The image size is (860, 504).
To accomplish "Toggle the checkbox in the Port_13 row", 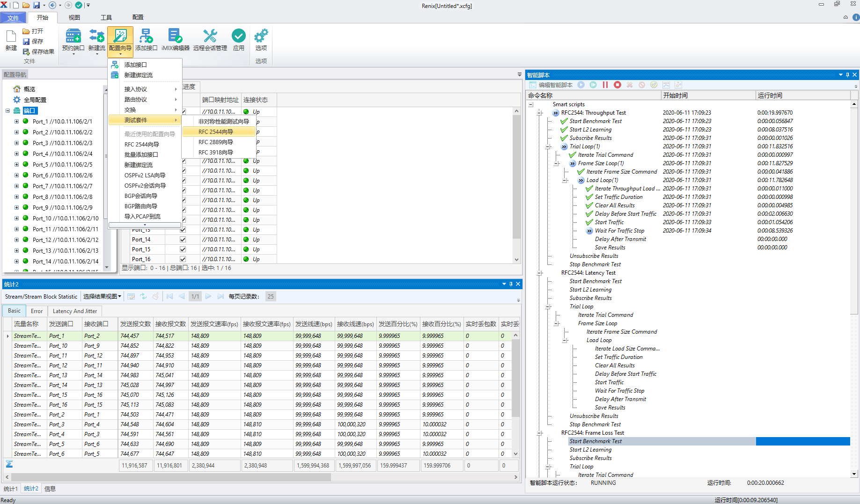I will [183, 229].
